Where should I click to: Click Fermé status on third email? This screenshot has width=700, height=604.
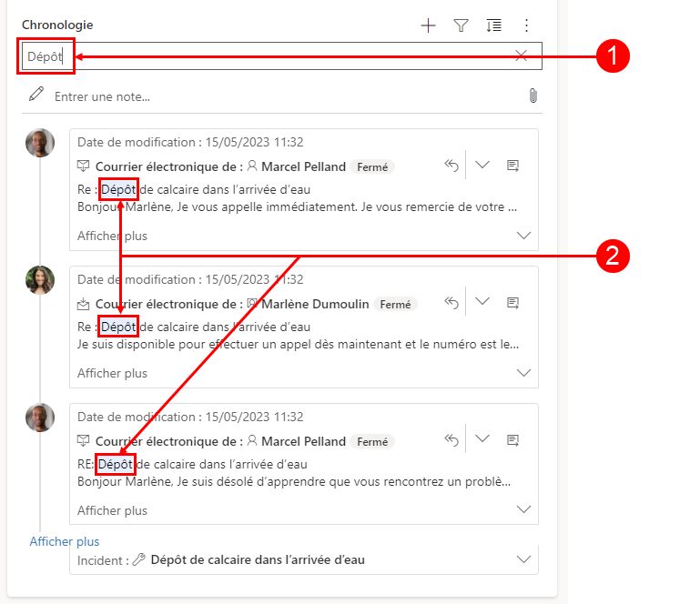coord(372,441)
